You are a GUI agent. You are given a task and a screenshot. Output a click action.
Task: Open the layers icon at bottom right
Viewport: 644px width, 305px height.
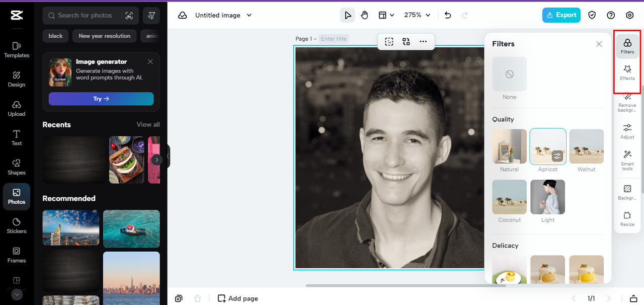click(x=633, y=298)
